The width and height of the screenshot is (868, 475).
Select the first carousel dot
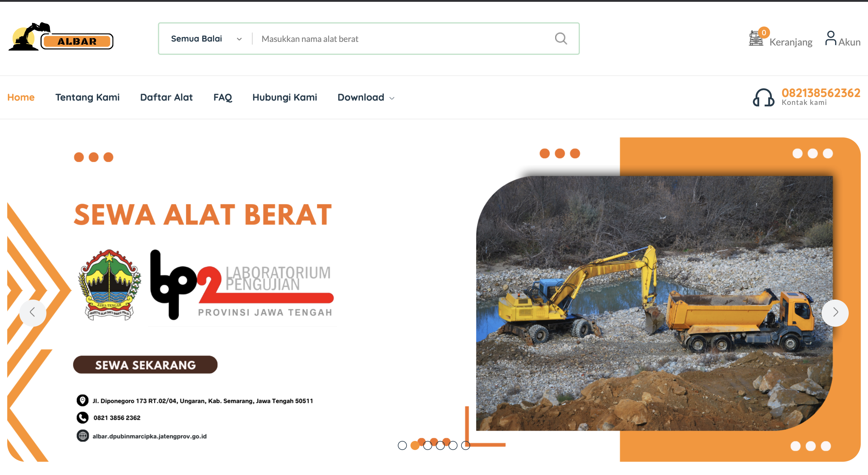pos(402,445)
